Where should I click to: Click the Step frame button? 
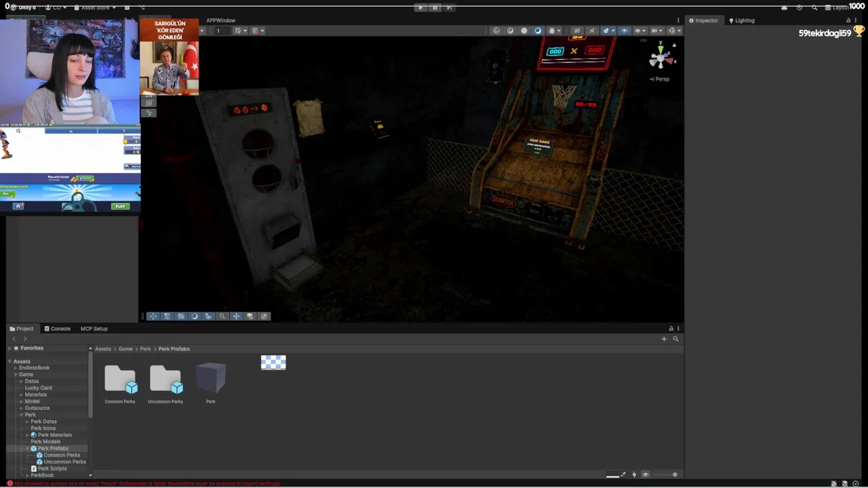449,7
